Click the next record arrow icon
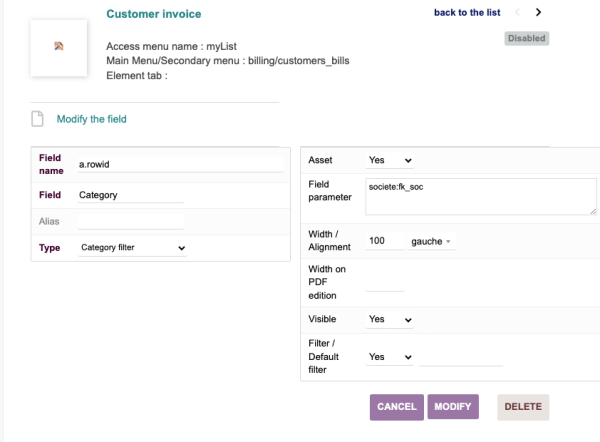The width and height of the screenshot is (600, 442). coord(538,13)
